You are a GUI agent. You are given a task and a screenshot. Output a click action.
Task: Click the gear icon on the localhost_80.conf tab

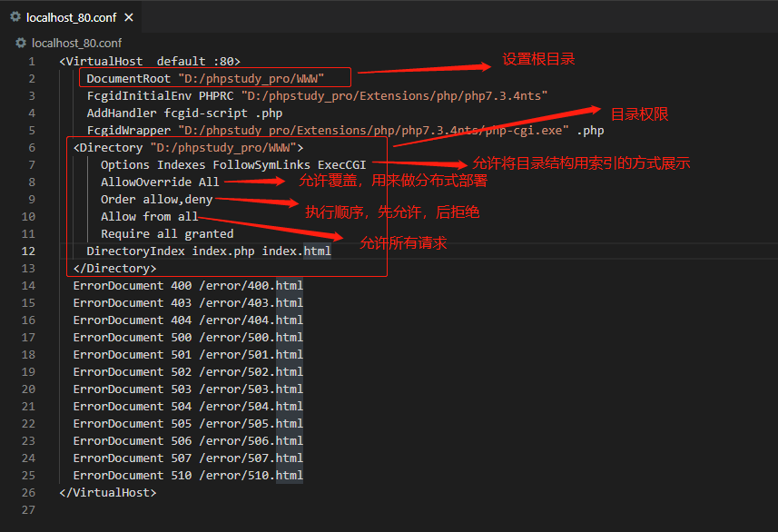pos(15,16)
